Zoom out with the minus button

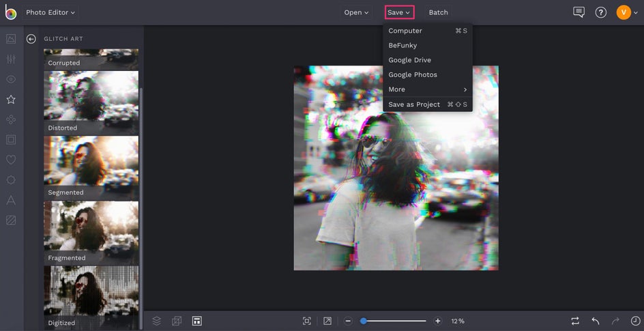coord(348,321)
